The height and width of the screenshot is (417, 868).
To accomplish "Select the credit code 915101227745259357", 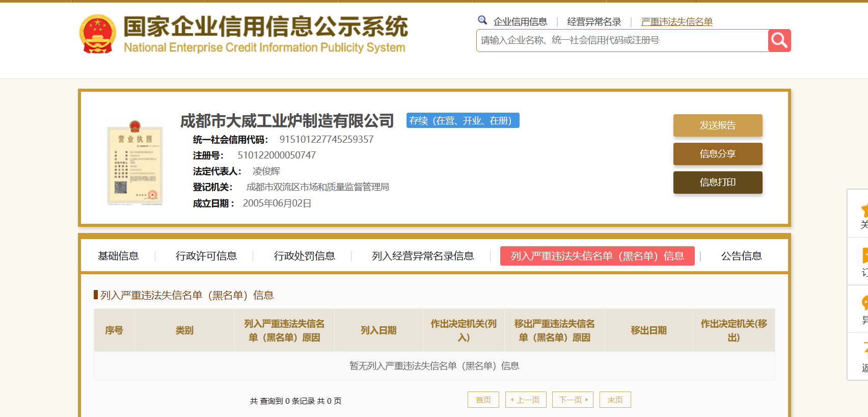I will point(327,139).
